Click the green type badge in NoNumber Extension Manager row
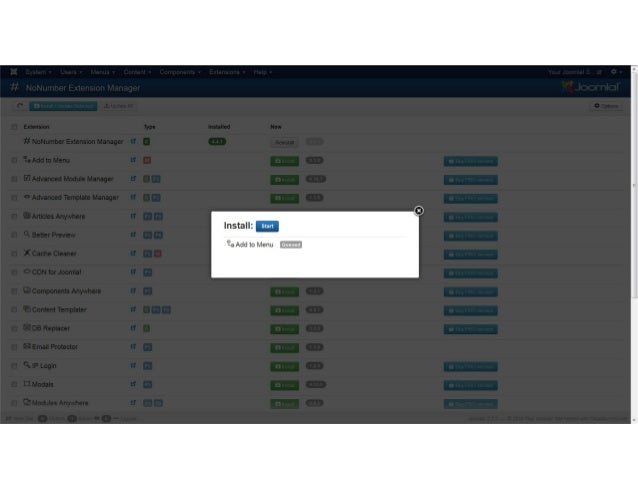 (146, 142)
